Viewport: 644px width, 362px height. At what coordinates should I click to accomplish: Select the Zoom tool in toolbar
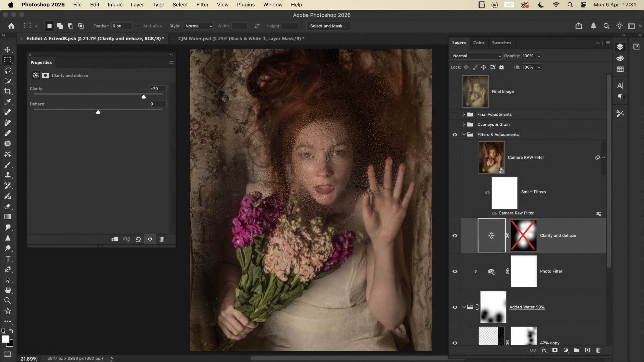point(8,300)
